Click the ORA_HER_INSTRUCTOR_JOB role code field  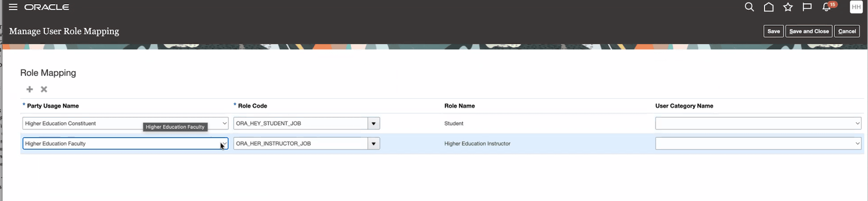(x=300, y=143)
